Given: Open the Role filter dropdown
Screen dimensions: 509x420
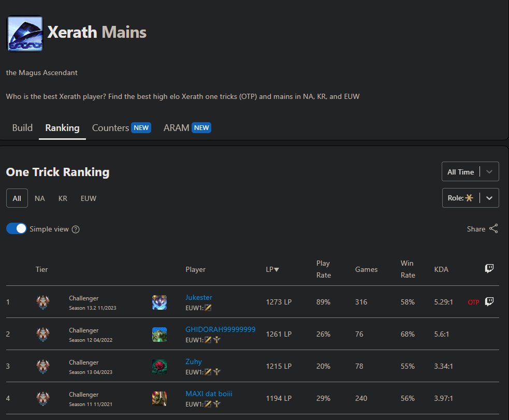Looking at the screenshot, I should coord(470,198).
